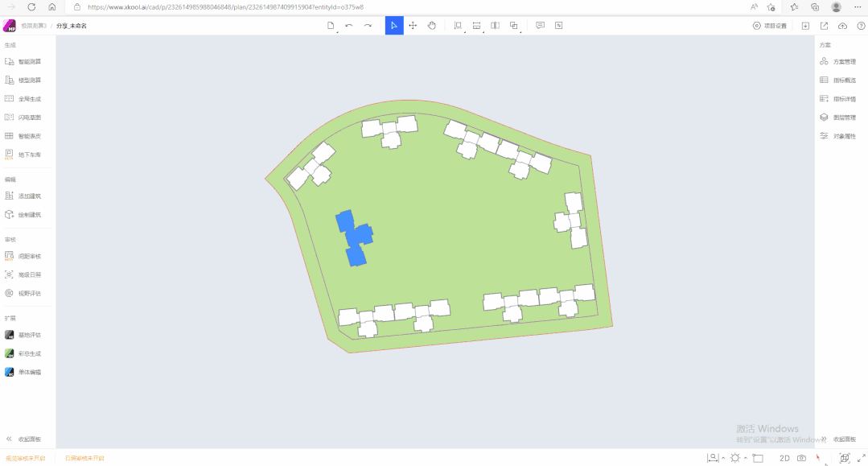
Task: Collapse the left panel via 收起面板
Action: (24, 439)
